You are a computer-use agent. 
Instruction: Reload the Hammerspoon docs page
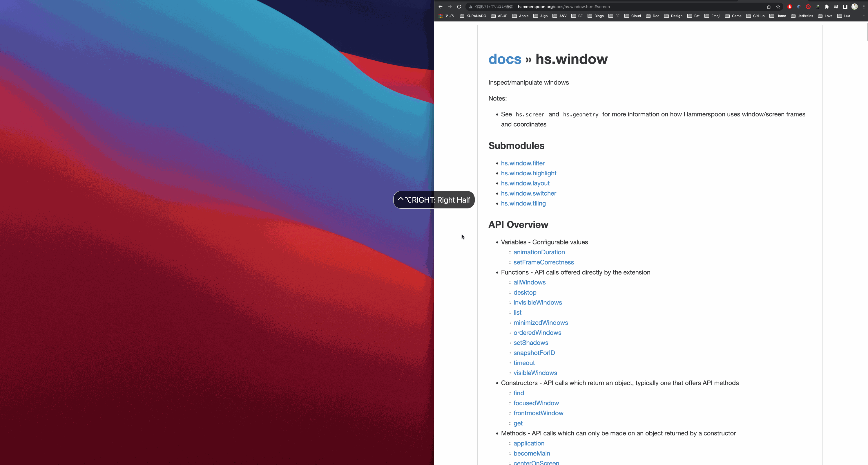459,7
